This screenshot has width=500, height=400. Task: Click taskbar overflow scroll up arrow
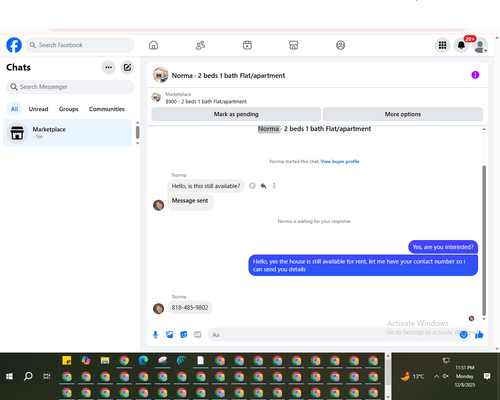click(x=388, y=356)
